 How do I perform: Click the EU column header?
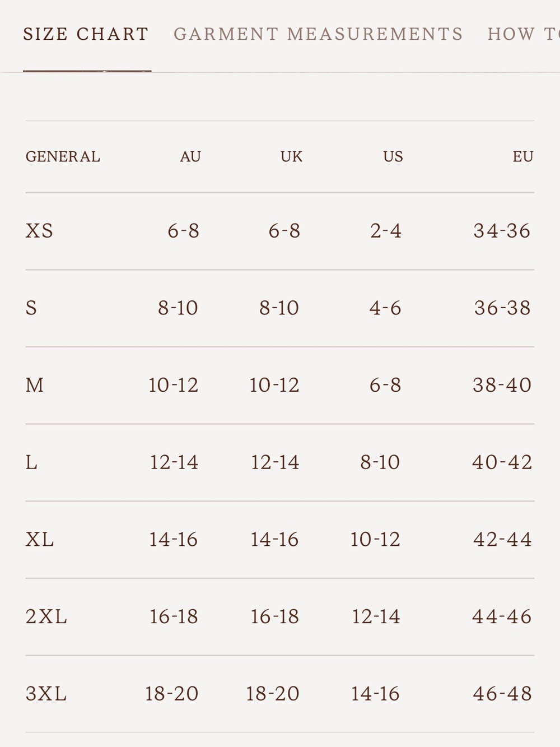tap(523, 156)
